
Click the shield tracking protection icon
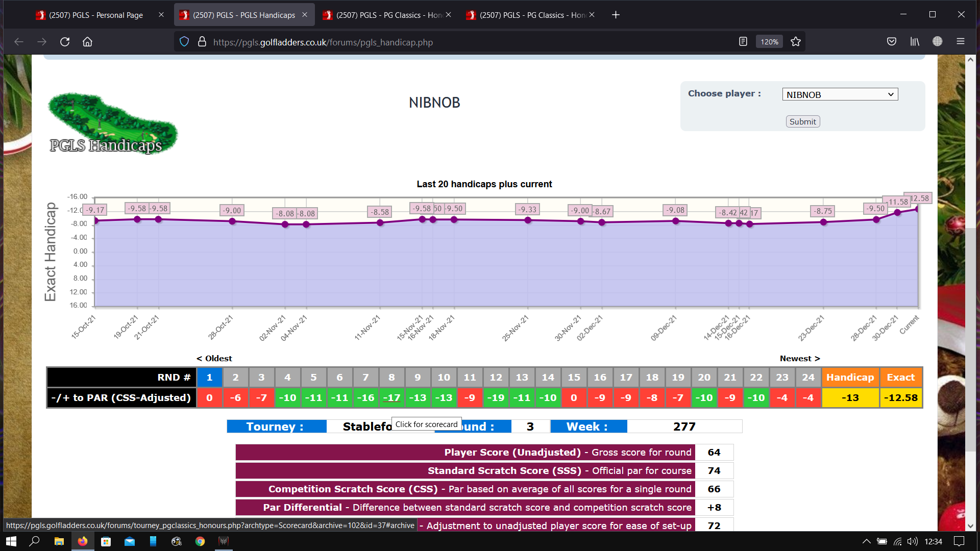click(185, 42)
